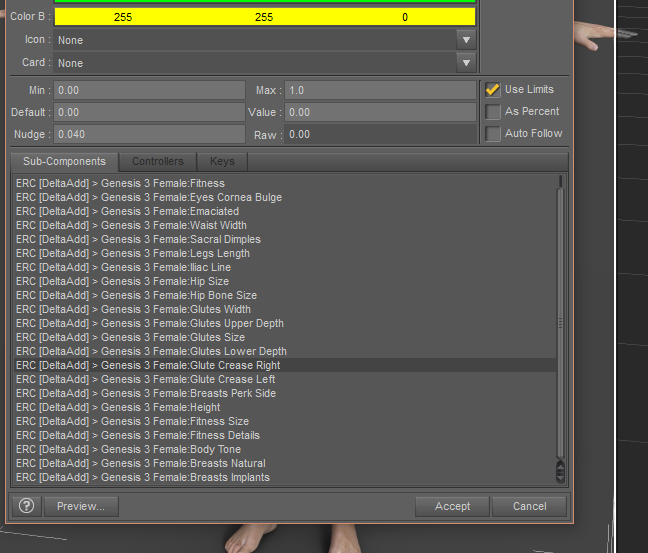
Task: Select row 'Genesis 3 Female:Hip Size'
Action: (x=285, y=281)
